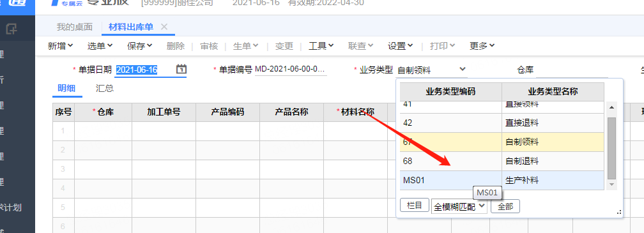Click the 仓库 cell in row 1
This screenshot has height=233, width=644.
(103, 131)
